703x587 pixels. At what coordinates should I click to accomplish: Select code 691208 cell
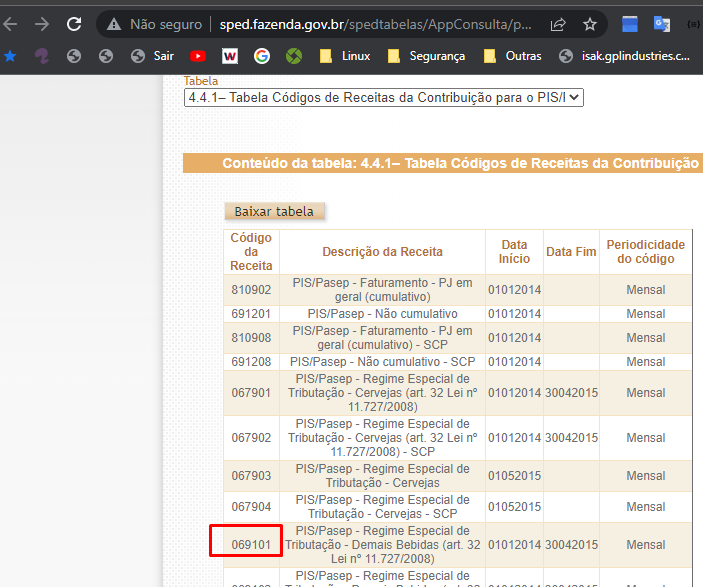251,361
